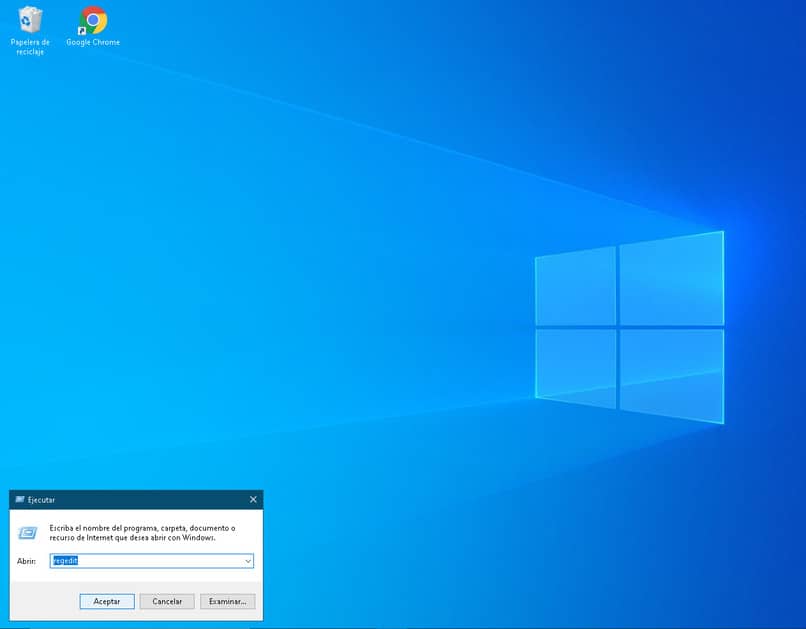
Task: Confirm running regedit with Aceptar
Action: 106,601
